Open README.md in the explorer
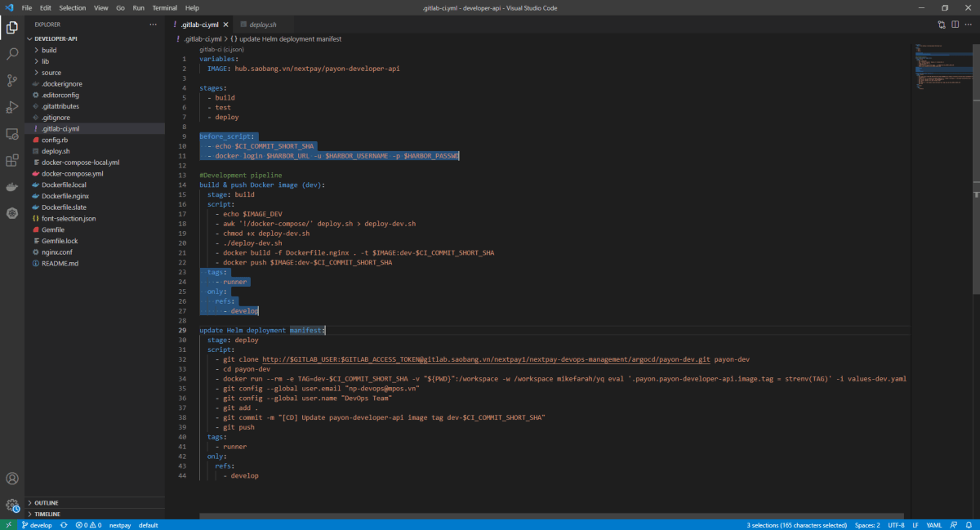980x530 pixels. point(60,263)
